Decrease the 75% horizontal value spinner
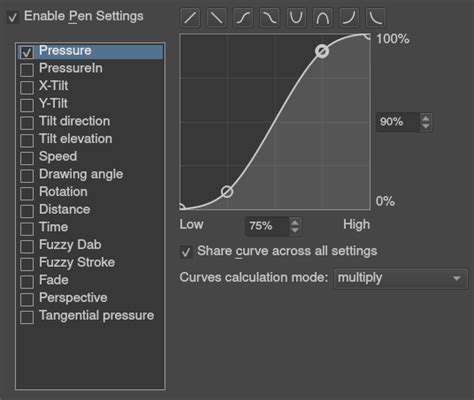This screenshot has width=474, height=400. coord(295,230)
